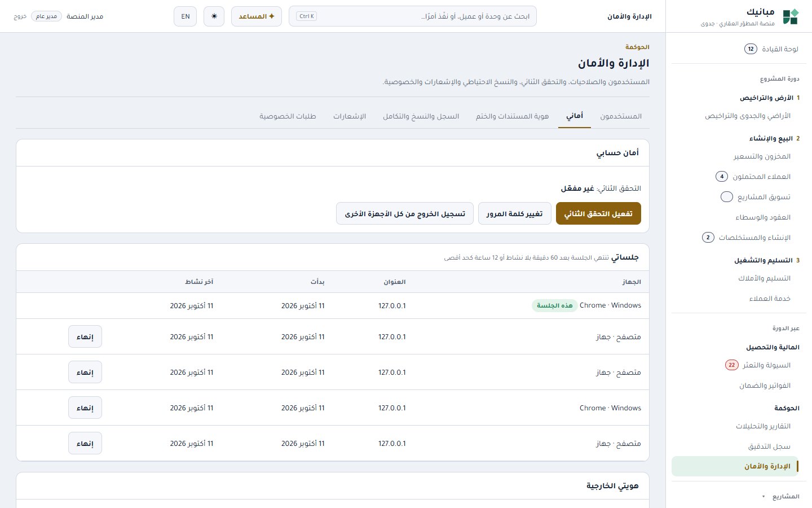This screenshot has height=508, width=812.
Task: Toggle the sun theme icon button
Action: click(214, 16)
